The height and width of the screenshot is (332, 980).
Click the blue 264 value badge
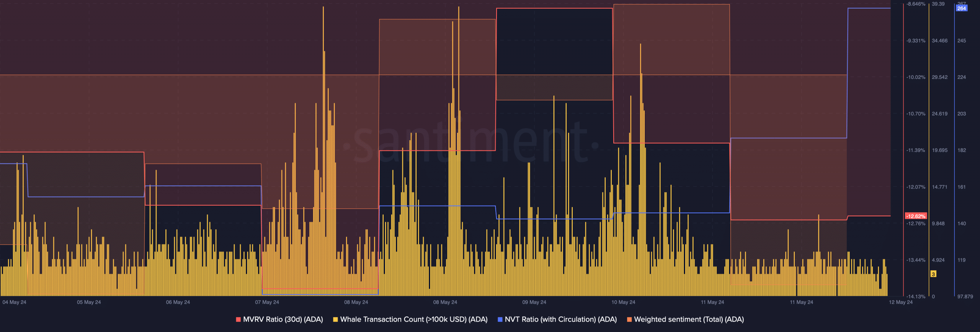pos(962,8)
